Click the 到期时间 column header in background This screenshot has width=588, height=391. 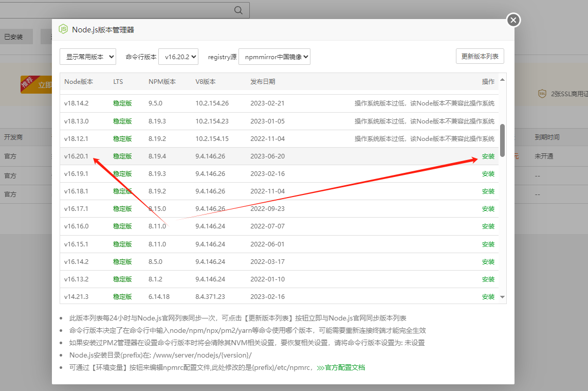pos(547,137)
